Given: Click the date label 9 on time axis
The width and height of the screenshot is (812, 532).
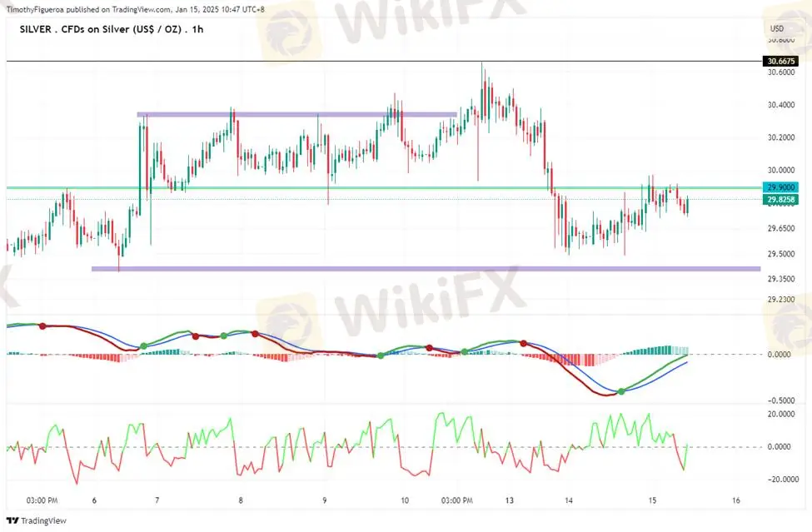Looking at the screenshot, I should 325,500.
